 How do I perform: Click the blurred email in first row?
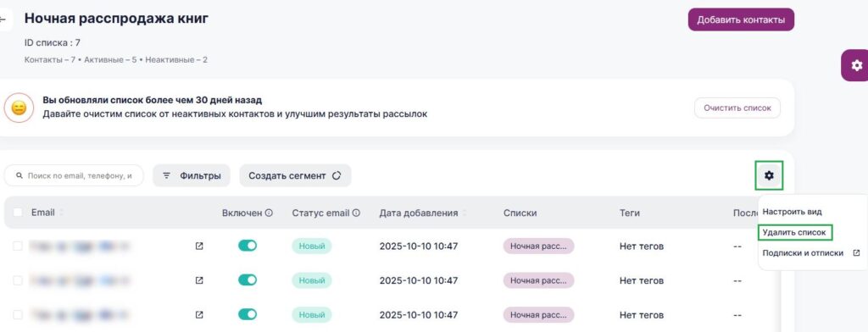pos(80,246)
